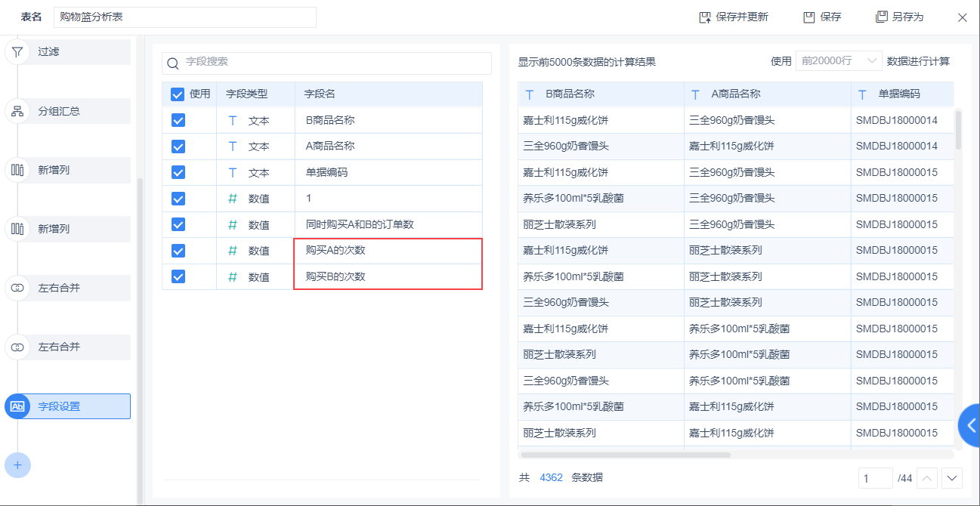The image size is (980, 506).
Task: Add a new step with plus button
Action: coord(17,464)
